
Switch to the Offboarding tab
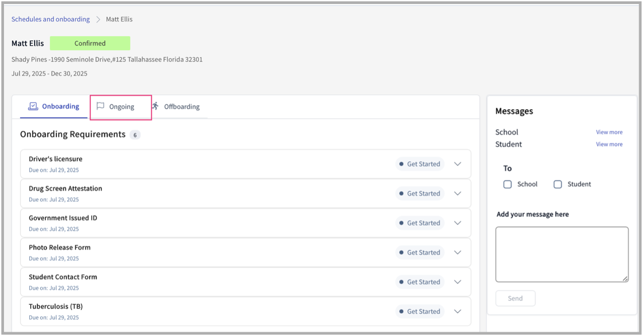pyautogui.click(x=182, y=107)
